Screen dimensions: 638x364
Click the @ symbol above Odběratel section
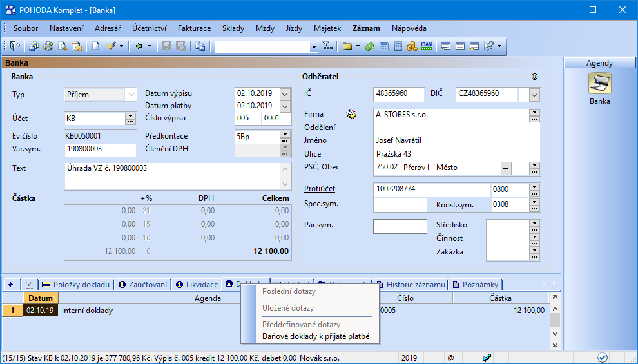[x=534, y=77]
